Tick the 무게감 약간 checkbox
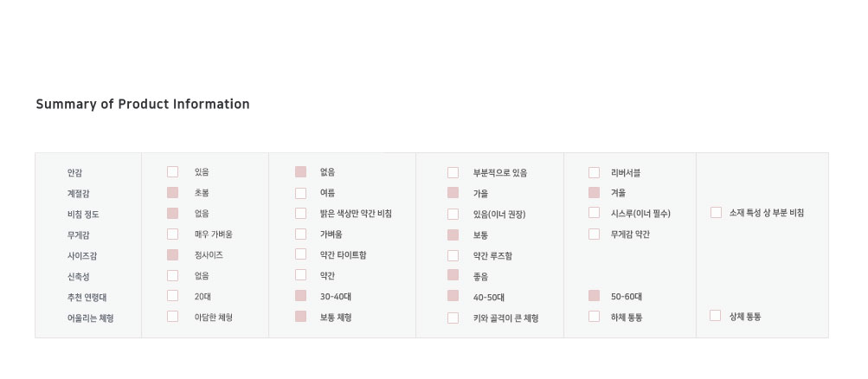 tap(594, 234)
